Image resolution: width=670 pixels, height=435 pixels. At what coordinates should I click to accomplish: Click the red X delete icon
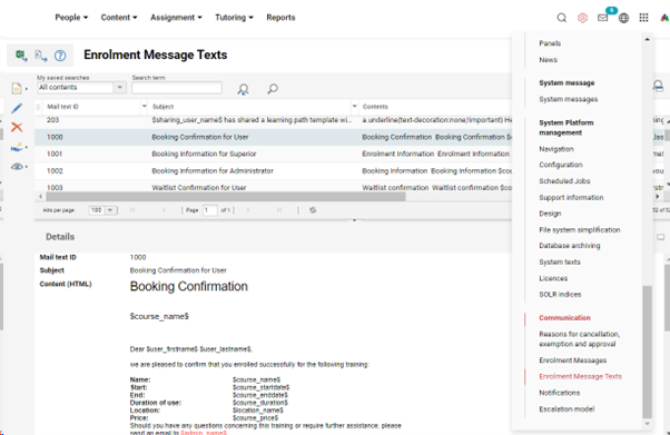point(16,127)
